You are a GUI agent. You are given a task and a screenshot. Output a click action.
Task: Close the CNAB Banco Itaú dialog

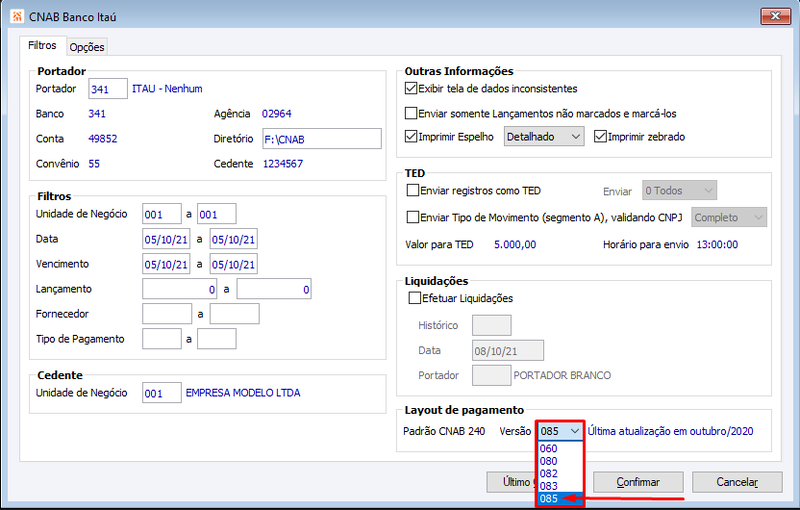coord(775,16)
